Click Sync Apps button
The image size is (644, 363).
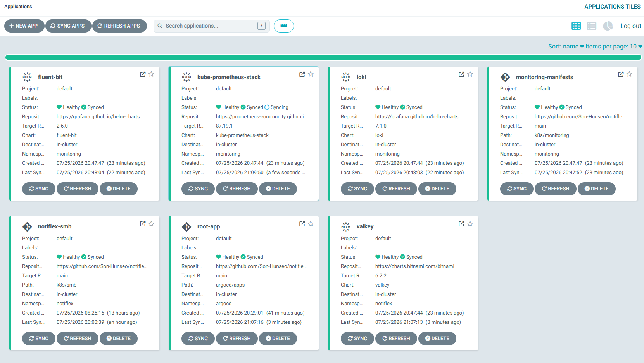click(x=68, y=26)
